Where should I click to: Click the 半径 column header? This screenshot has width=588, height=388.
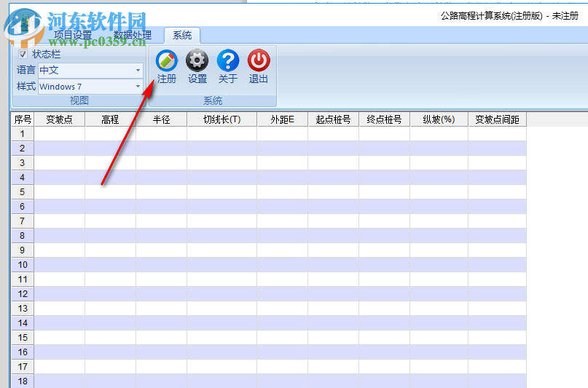161,119
